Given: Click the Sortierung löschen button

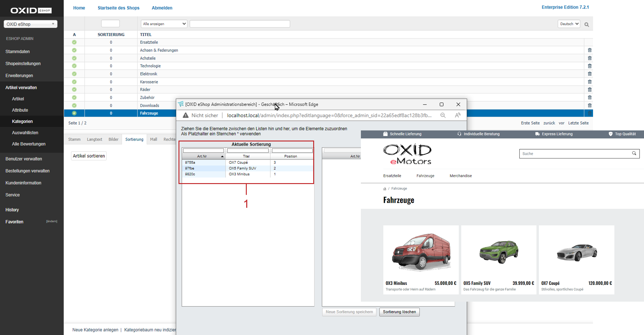Looking at the screenshot, I should 399,312.
